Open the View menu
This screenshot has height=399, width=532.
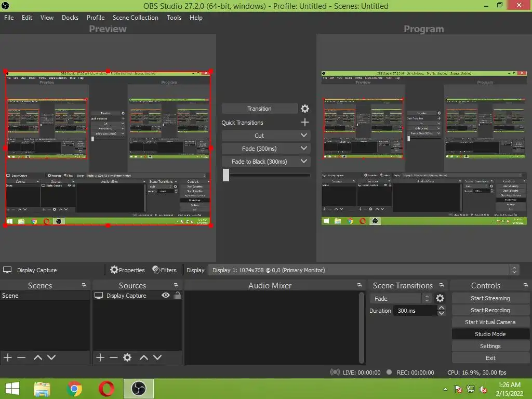coord(47,18)
